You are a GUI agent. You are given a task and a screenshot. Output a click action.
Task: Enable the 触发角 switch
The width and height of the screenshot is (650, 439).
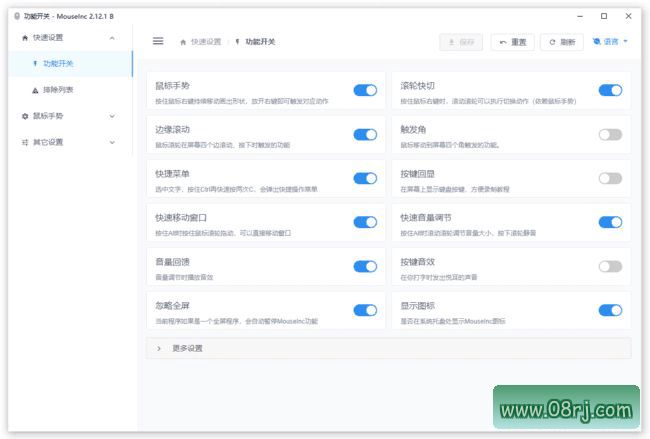(610, 134)
